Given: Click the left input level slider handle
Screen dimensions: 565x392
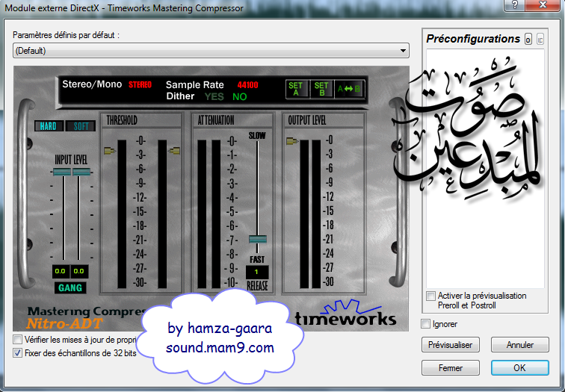Looking at the screenshot, I should 62,172.
